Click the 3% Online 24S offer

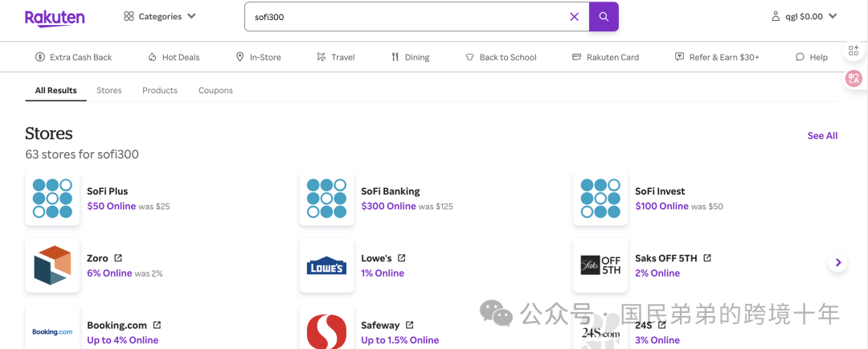[657, 340]
